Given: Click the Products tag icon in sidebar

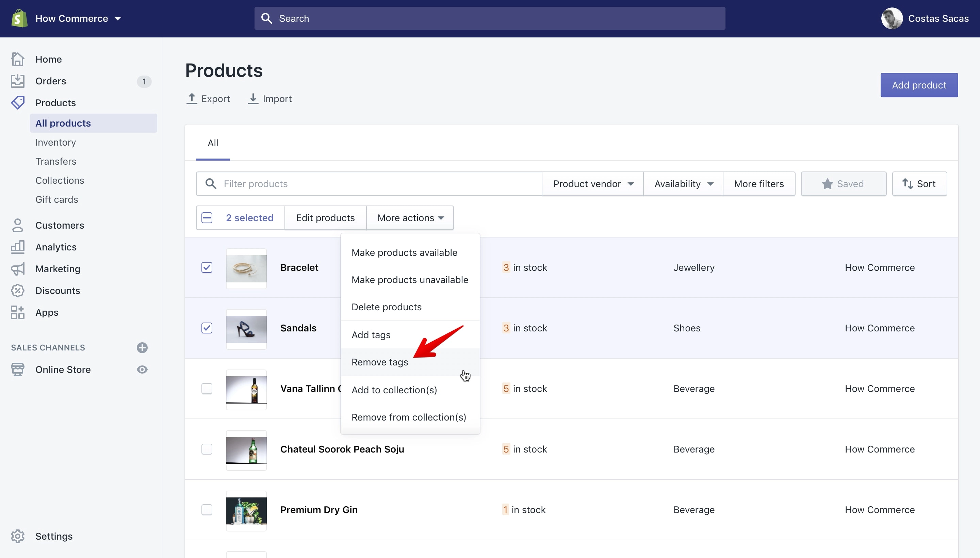Looking at the screenshot, I should tap(18, 103).
